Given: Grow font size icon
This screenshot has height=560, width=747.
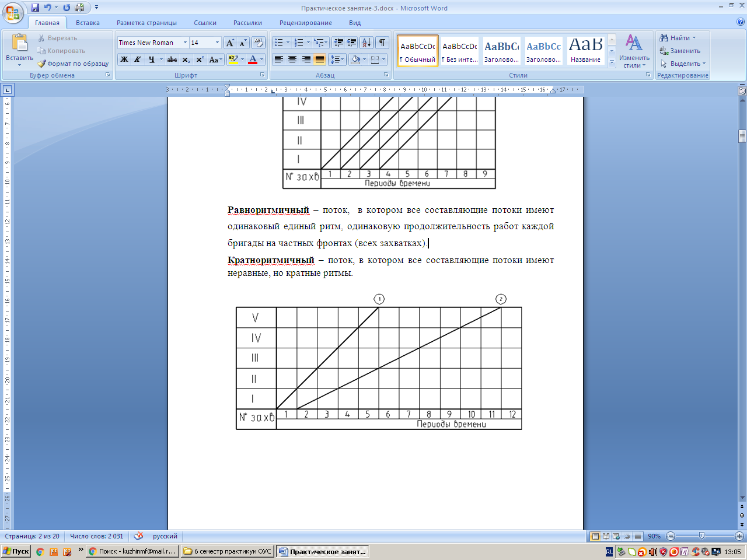Looking at the screenshot, I should coord(230,43).
